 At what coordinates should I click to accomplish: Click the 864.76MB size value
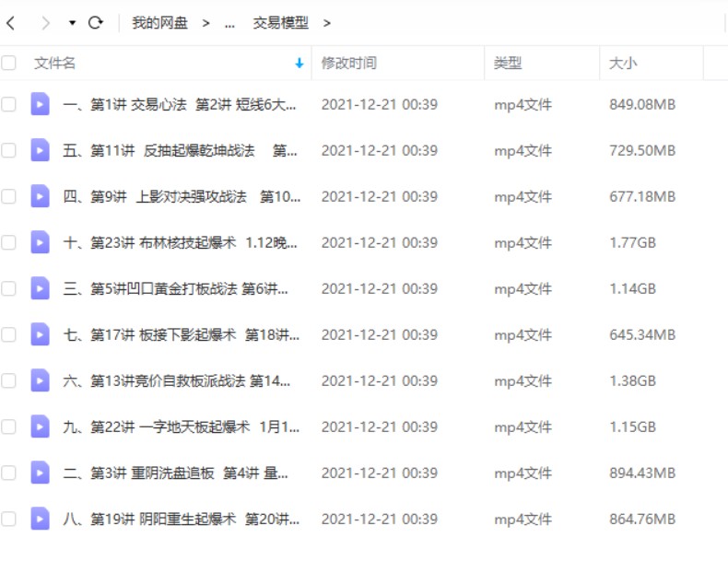[x=642, y=519]
